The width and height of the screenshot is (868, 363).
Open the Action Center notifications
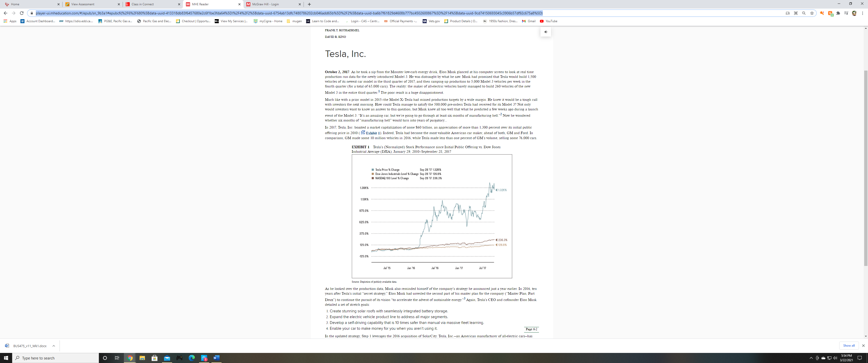860,358
